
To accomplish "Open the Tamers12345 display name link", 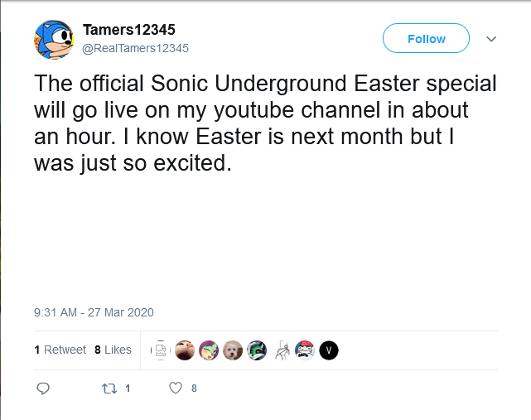I will click(129, 31).
